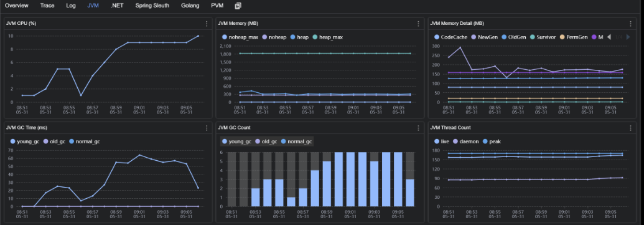Screen dimensions: 644x225
Task: Open the JVM Thread Count panel options menu
Action: click(x=630, y=128)
